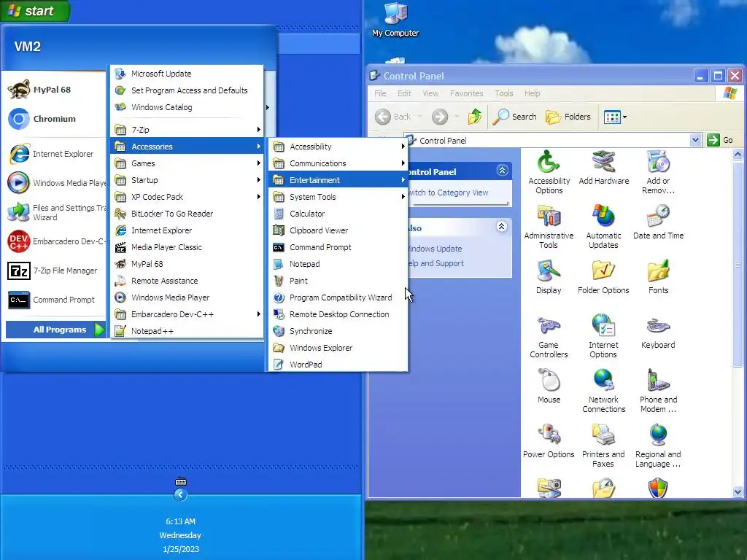Click Switch to Category View link
The height and width of the screenshot is (560, 747).
pos(449,192)
